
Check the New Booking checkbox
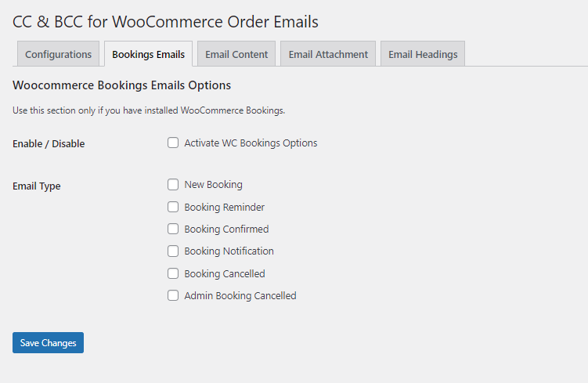tap(173, 185)
